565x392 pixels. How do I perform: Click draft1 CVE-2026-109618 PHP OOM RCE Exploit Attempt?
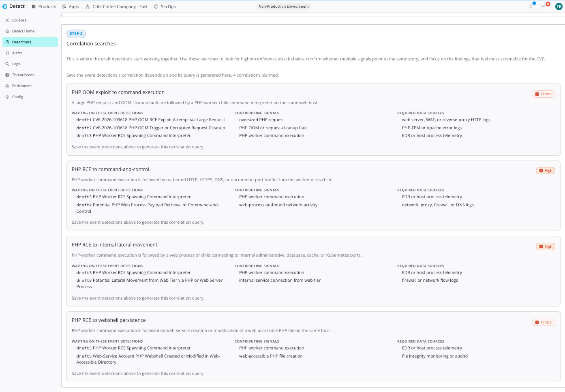[x=151, y=120]
